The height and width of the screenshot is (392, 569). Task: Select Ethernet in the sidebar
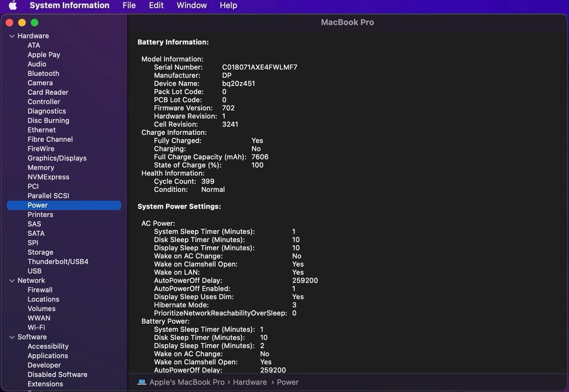point(41,130)
